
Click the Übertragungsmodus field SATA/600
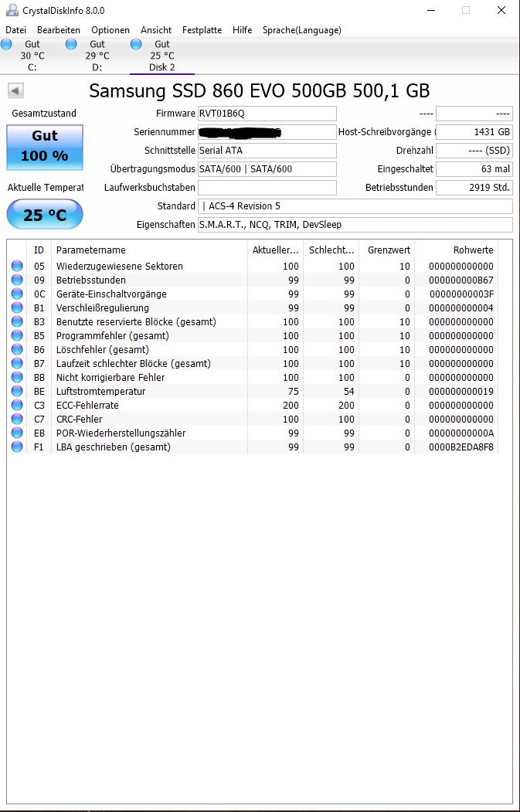point(267,169)
